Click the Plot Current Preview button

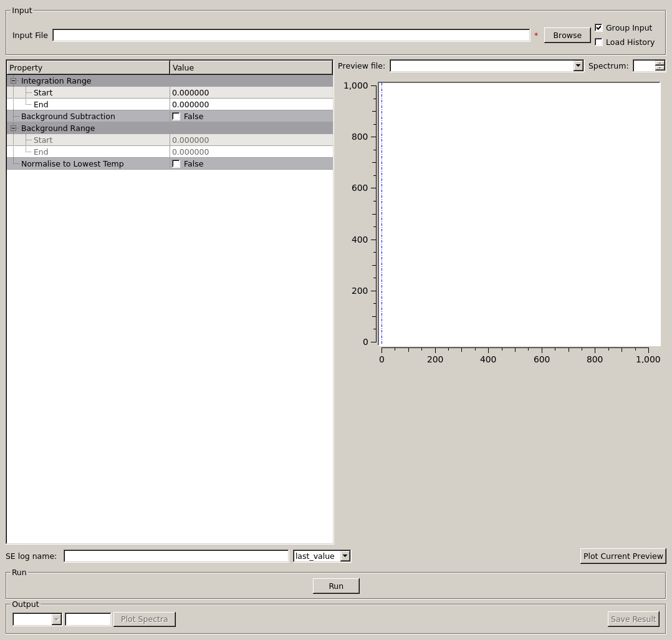click(x=623, y=556)
